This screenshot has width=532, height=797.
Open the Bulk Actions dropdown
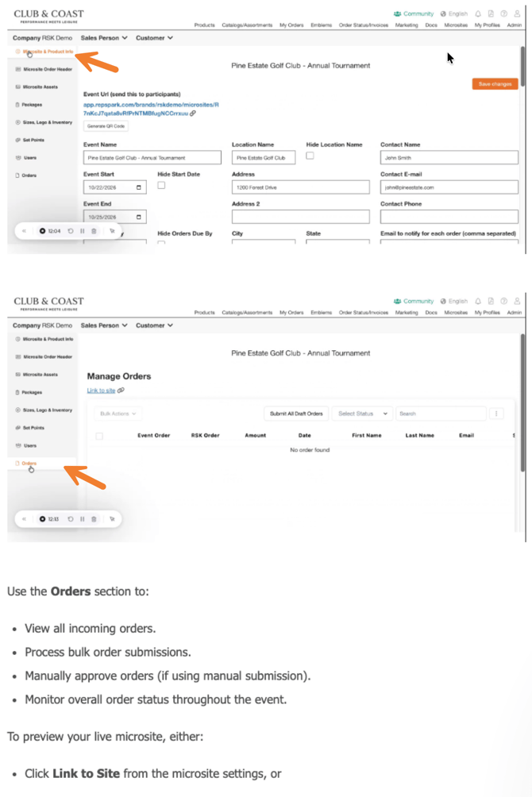118,414
